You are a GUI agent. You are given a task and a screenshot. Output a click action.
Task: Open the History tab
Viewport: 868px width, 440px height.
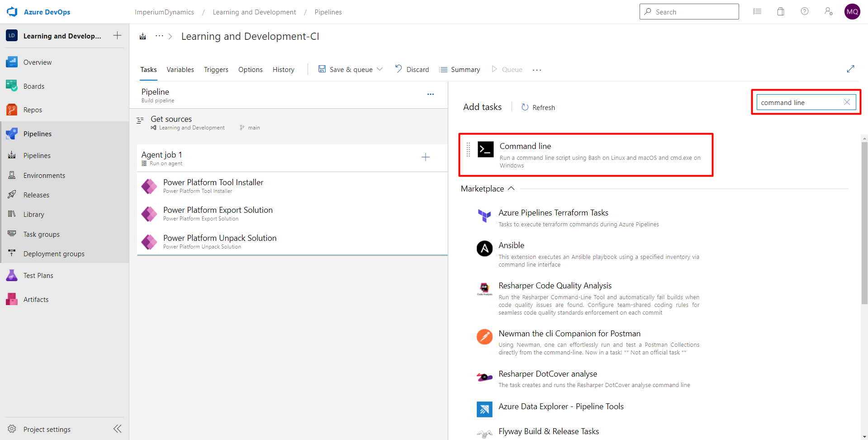click(283, 69)
